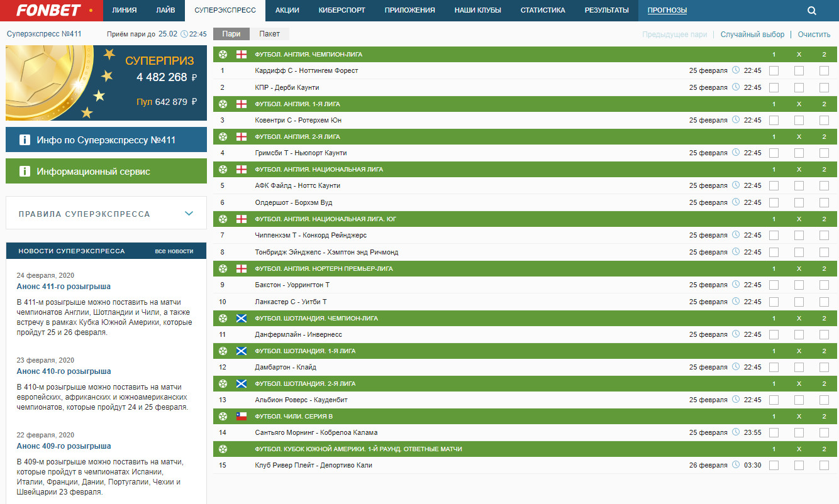Click the clock icon in the Сантьяго Морнинг row
The width and height of the screenshot is (839, 504).
click(x=736, y=432)
